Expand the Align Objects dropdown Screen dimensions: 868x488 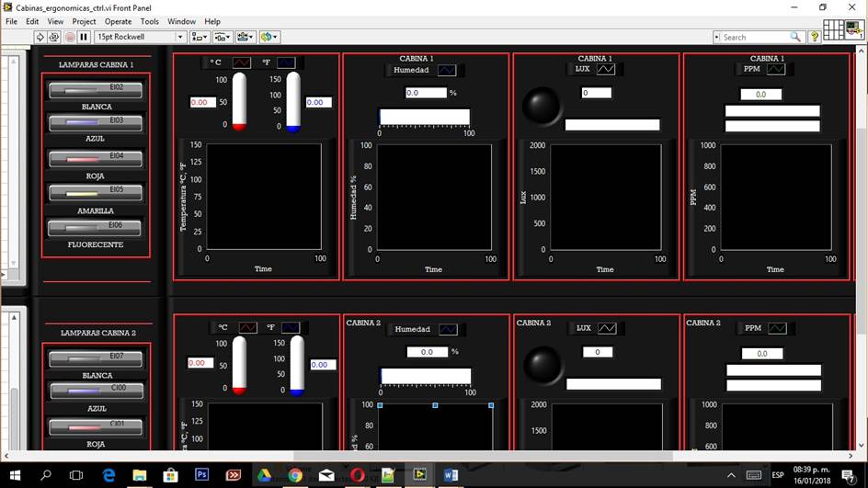point(199,37)
